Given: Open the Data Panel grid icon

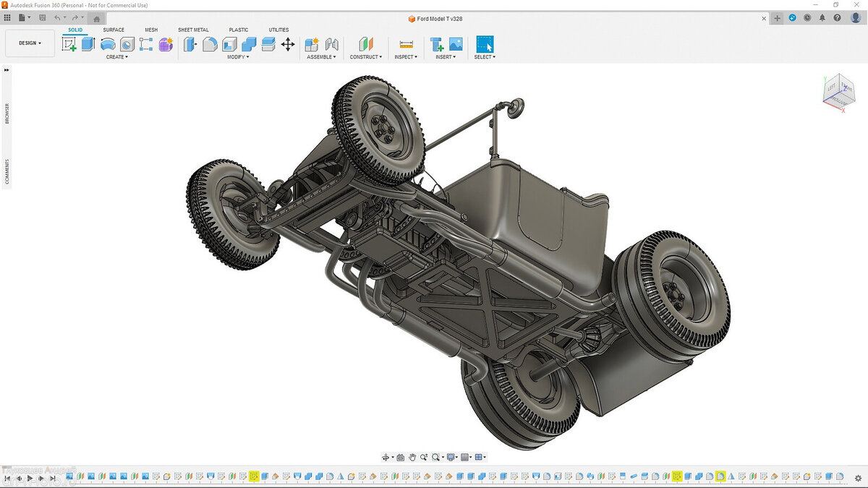Looking at the screenshot, I should [x=7, y=18].
